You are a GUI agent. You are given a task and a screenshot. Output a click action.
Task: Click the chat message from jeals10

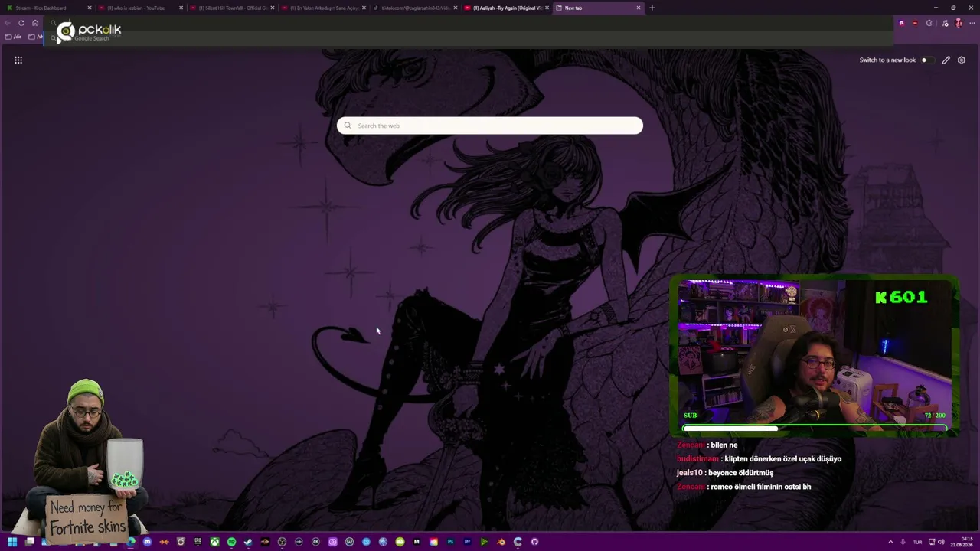coord(724,473)
